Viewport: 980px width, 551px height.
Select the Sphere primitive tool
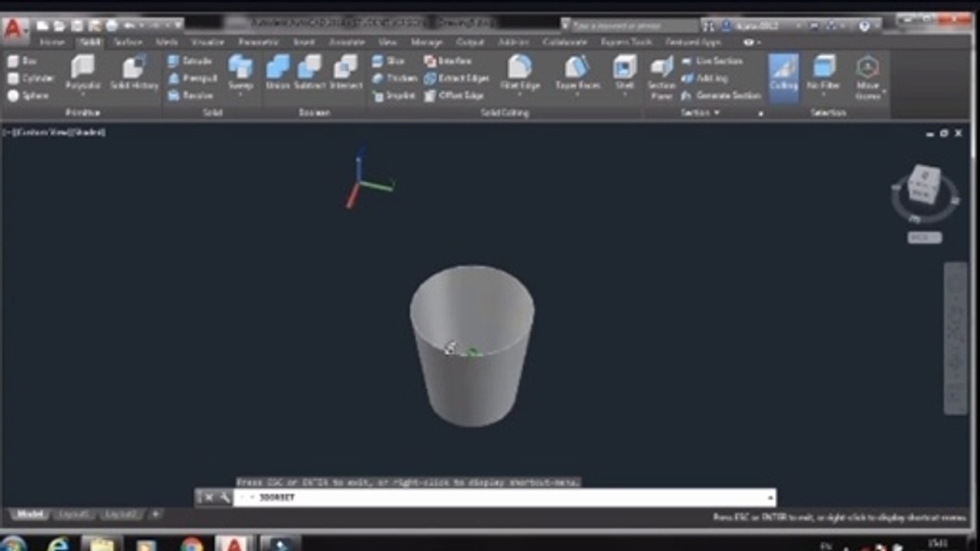point(28,96)
